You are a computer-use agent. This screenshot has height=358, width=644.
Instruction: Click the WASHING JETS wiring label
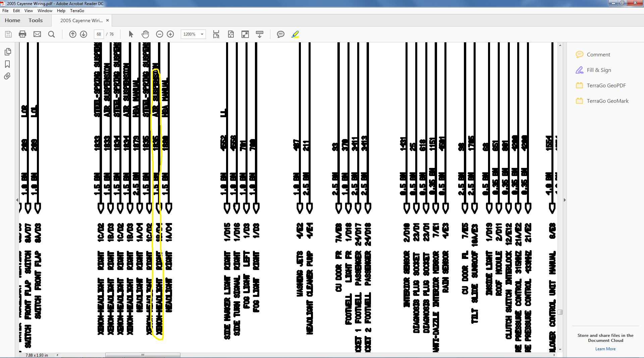pos(300,274)
